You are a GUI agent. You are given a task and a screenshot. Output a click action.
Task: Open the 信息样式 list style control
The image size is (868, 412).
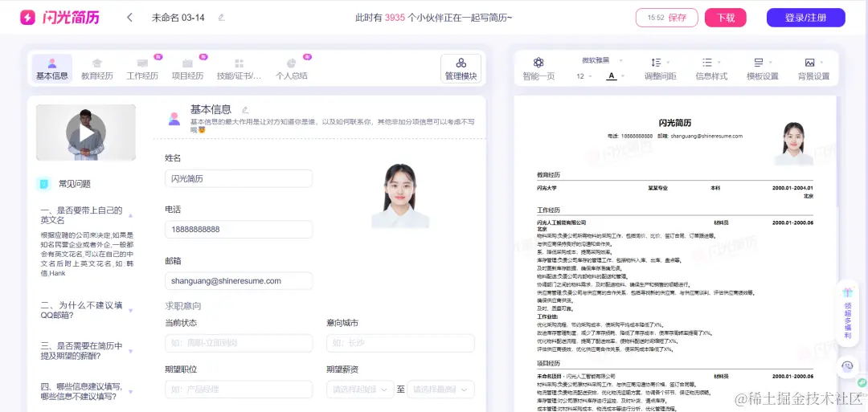pos(711,68)
